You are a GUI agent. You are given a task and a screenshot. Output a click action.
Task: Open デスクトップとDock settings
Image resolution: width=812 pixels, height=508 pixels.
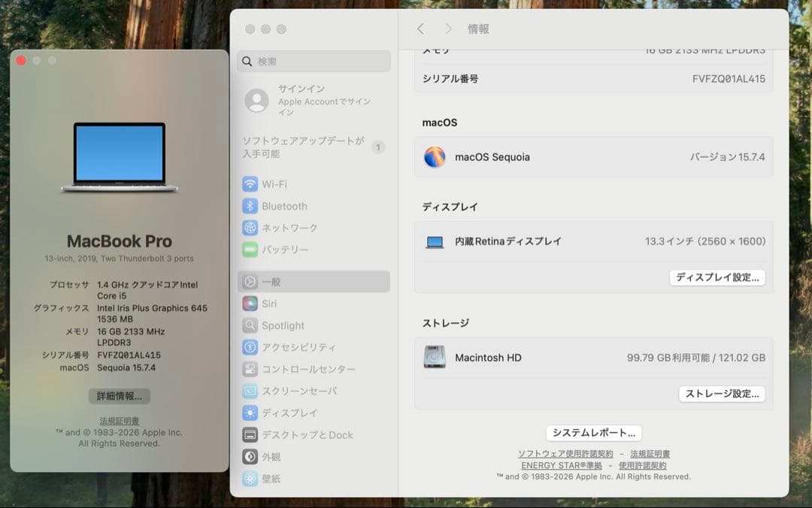[300, 434]
